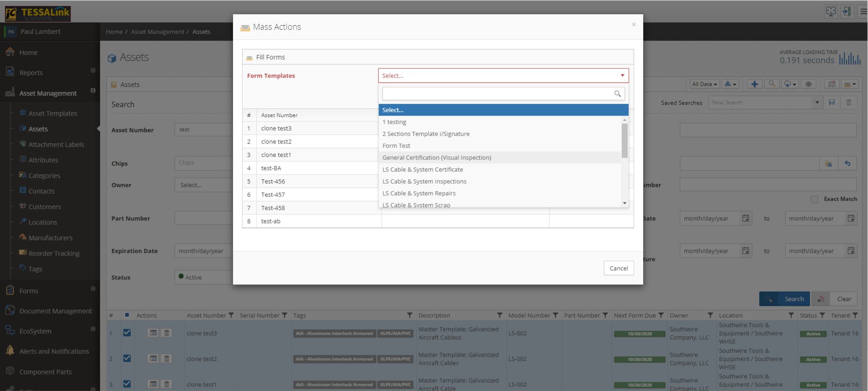Click the logout icon in top bar
868x391 pixels.
point(847,11)
